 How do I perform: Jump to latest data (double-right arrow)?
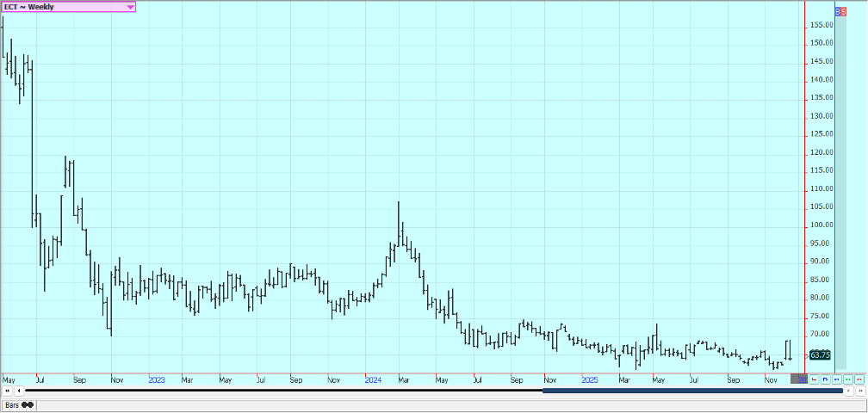tap(859, 391)
